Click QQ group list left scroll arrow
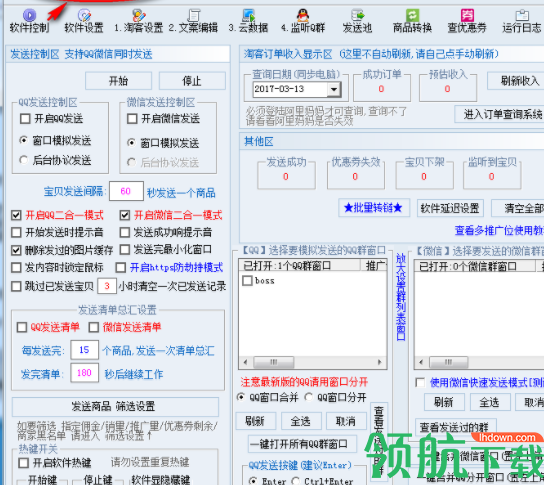544x485 pixels. [x=246, y=362]
